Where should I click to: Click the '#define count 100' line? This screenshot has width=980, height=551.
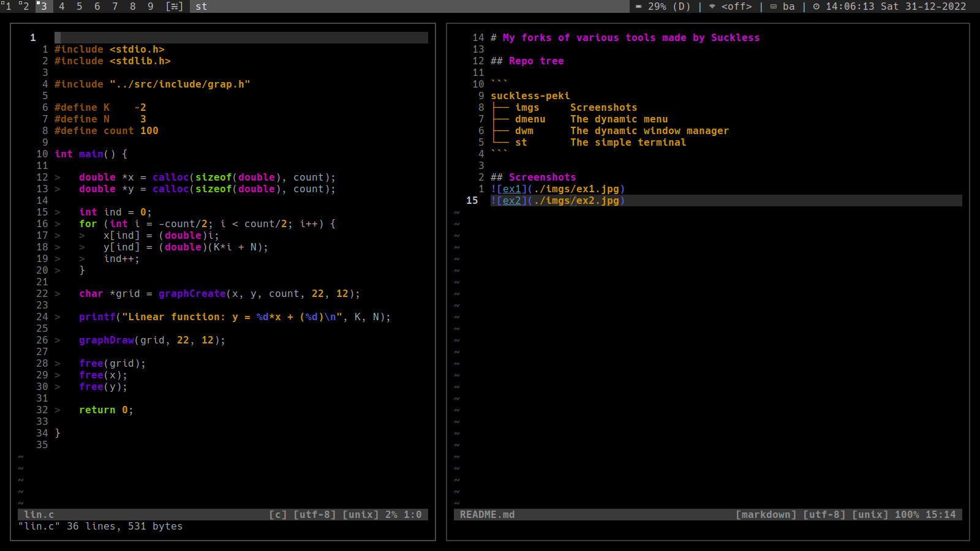coord(107,131)
